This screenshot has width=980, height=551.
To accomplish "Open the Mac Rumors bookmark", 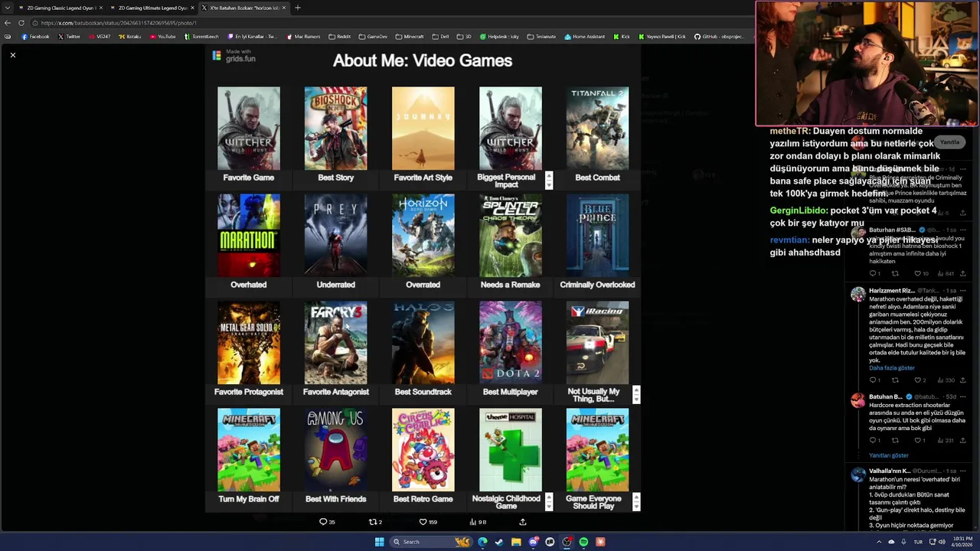I will click(x=303, y=37).
